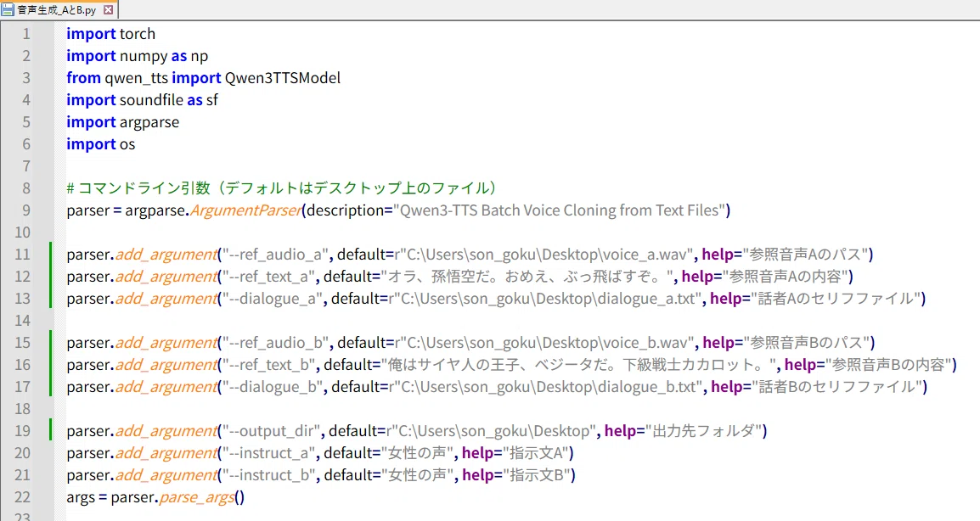Click the help text 指示文A
980x521 pixels.
tap(537, 453)
